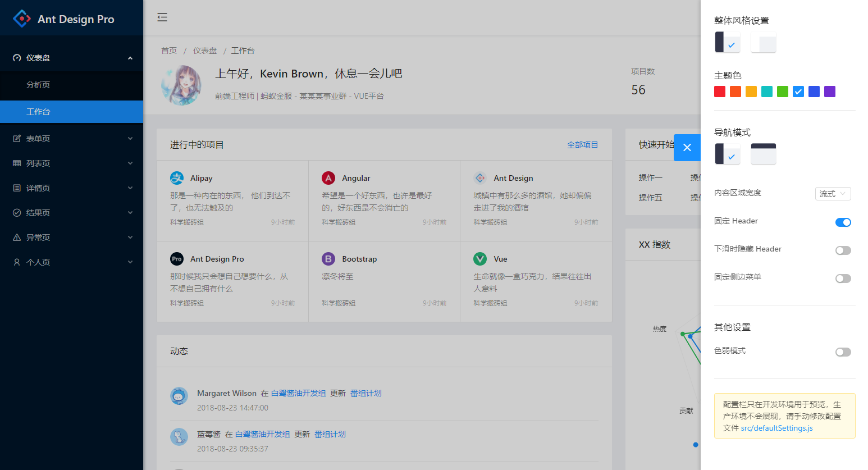Screen dimensions: 868x470
Task: Select side menu navigation mode
Action: click(x=728, y=154)
